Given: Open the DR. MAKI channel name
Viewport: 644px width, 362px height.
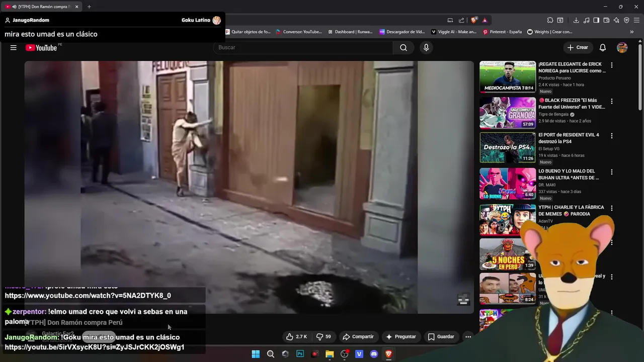Looking at the screenshot, I should 547,185.
